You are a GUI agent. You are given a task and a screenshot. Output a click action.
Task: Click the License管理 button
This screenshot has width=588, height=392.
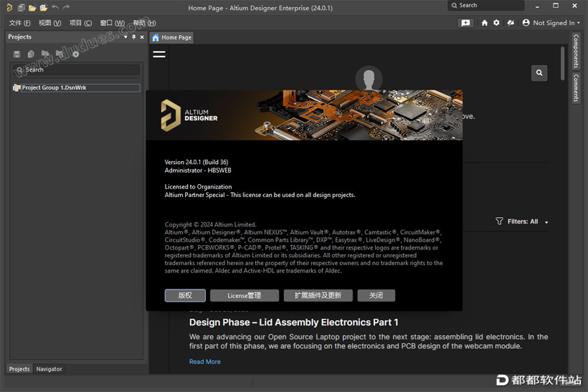(244, 295)
